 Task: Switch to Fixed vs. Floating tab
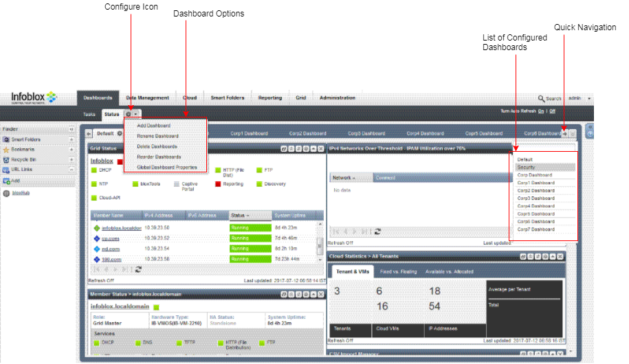click(x=398, y=272)
